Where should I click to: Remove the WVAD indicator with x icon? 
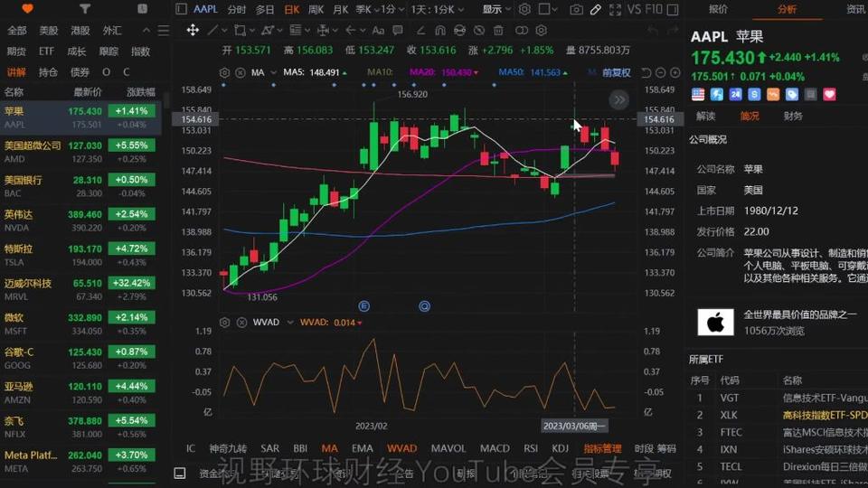pyautogui.click(x=242, y=322)
